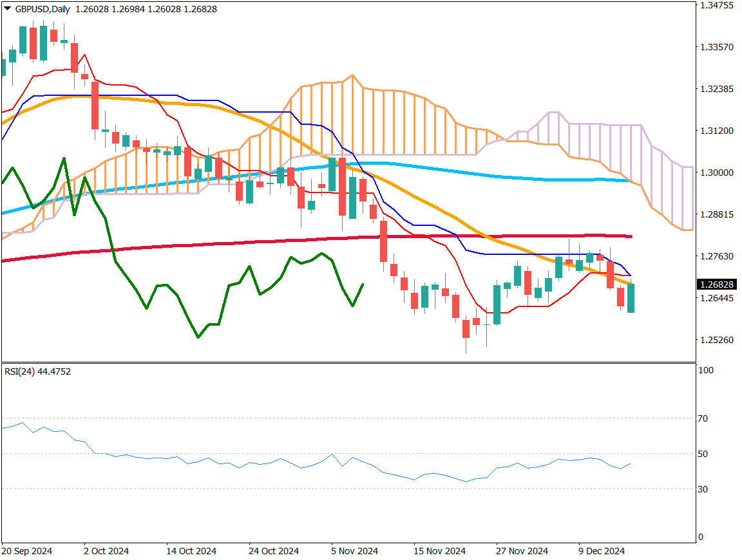The image size is (742, 560).
Task: Click the RSI 30 level label
Action: click(703, 489)
